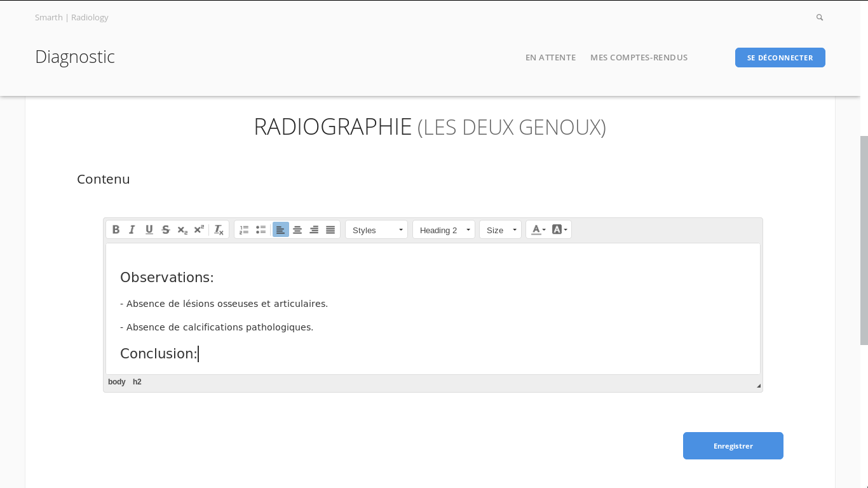
Task: Apply strikethrough formatting
Action: tap(166, 229)
